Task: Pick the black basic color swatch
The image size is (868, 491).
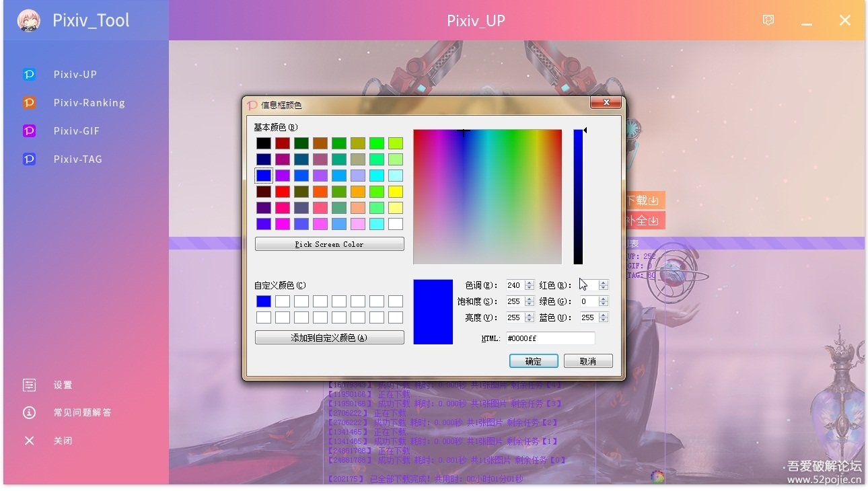Action: pyautogui.click(x=264, y=143)
